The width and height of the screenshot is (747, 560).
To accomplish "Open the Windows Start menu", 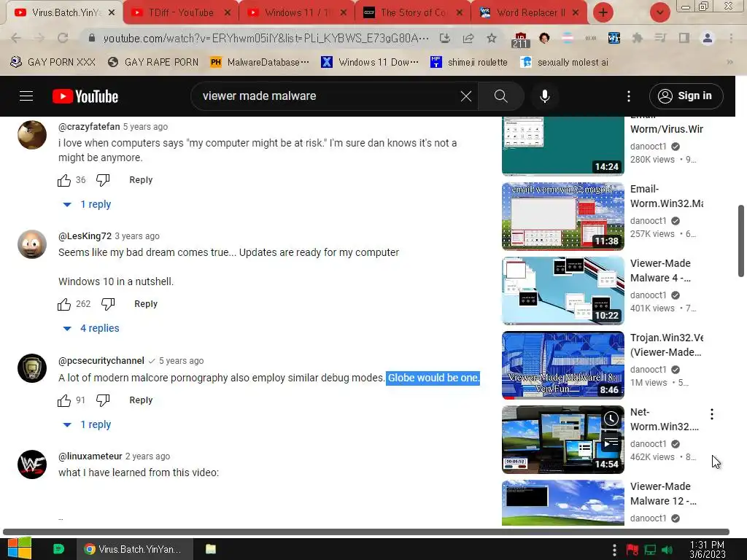I will tap(20, 548).
